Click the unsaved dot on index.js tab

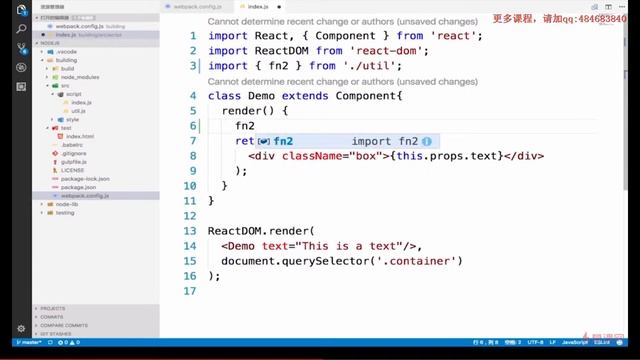[x=279, y=7]
